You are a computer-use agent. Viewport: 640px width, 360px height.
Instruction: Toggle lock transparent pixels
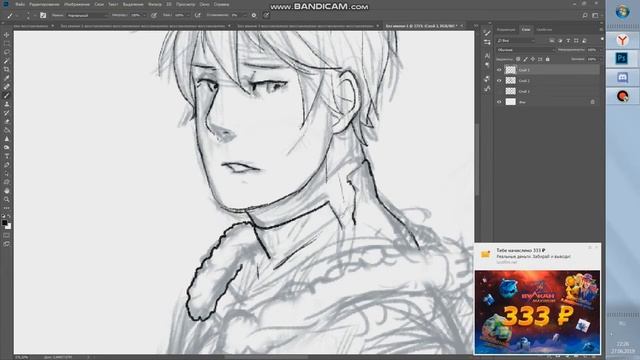[518, 59]
